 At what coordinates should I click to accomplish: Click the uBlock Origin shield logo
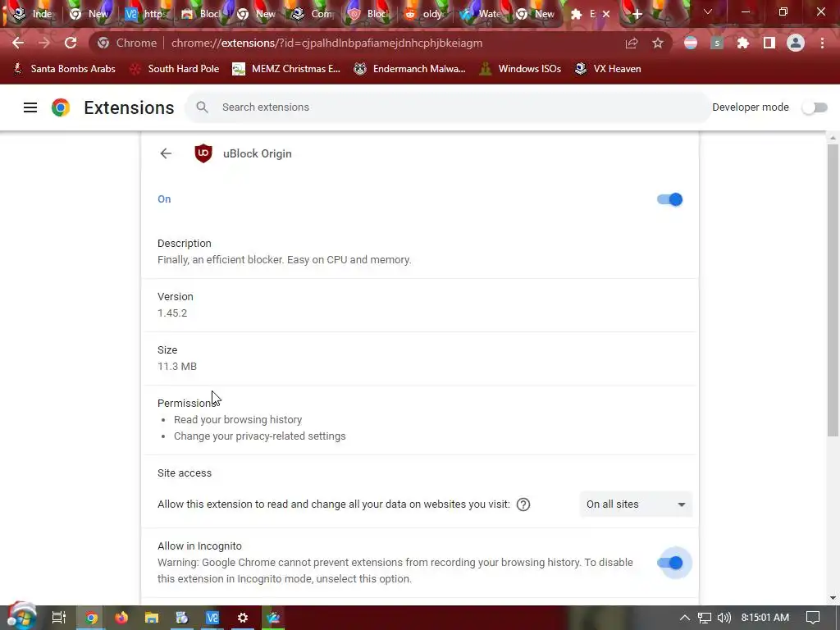pyautogui.click(x=203, y=153)
